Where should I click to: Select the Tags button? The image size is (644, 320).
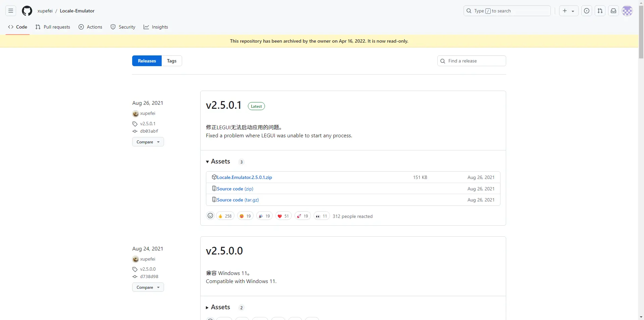click(172, 61)
